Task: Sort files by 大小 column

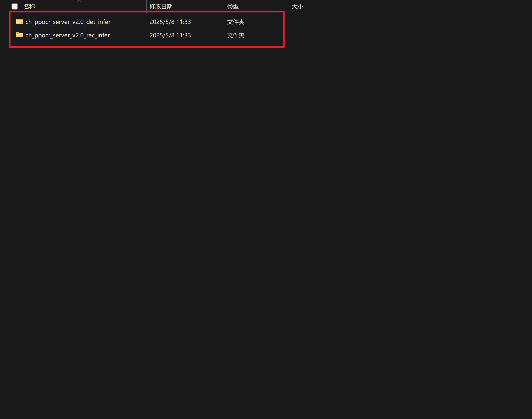Action: coord(297,6)
